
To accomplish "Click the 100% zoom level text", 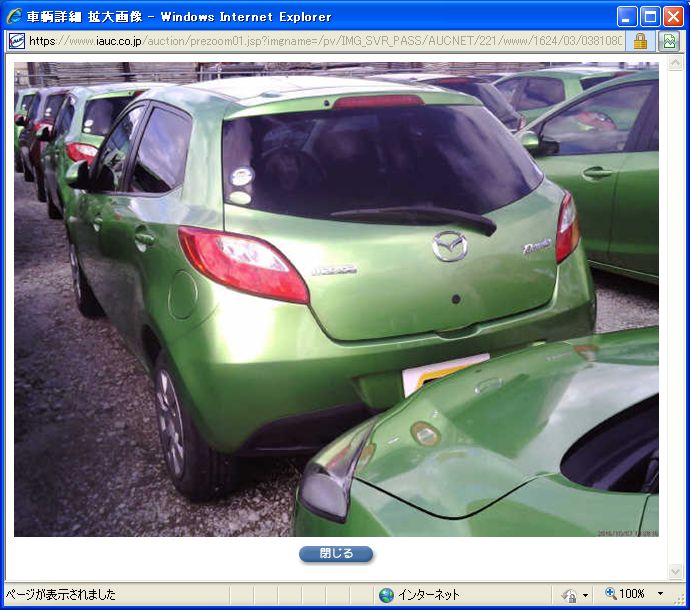I will pos(632,594).
